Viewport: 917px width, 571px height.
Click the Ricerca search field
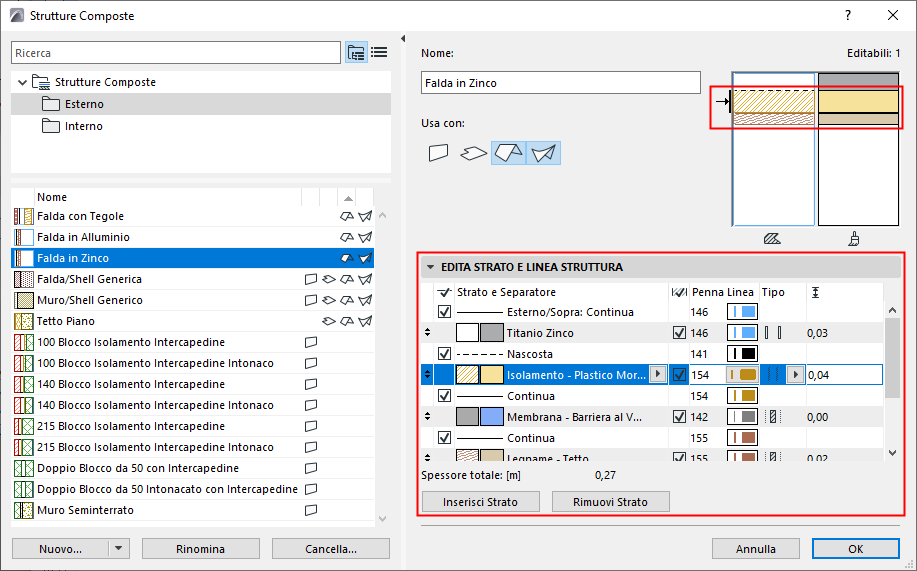point(175,53)
